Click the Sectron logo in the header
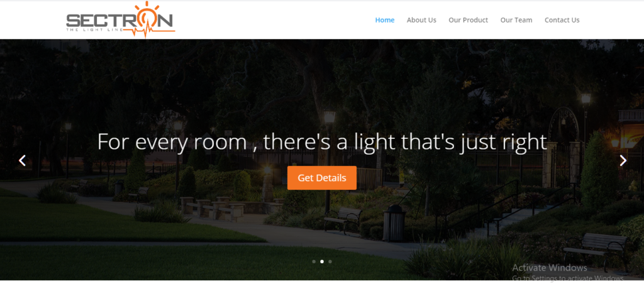Image resolution: width=644 pixels, height=299 pixels. 121,19
